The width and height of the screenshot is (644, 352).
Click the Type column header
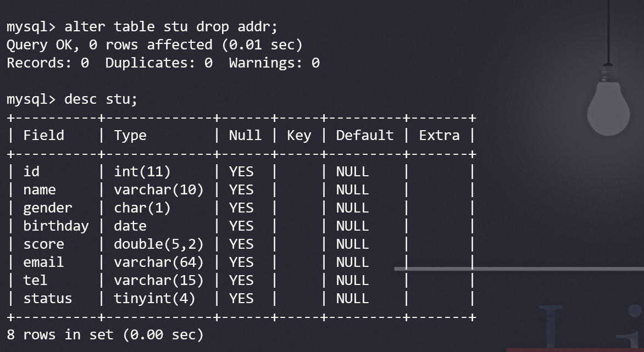click(130, 135)
